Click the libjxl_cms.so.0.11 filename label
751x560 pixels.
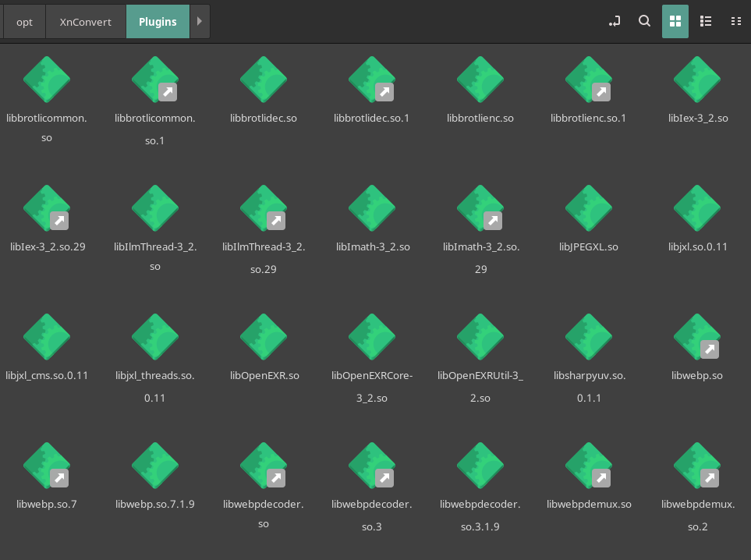[47, 376]
